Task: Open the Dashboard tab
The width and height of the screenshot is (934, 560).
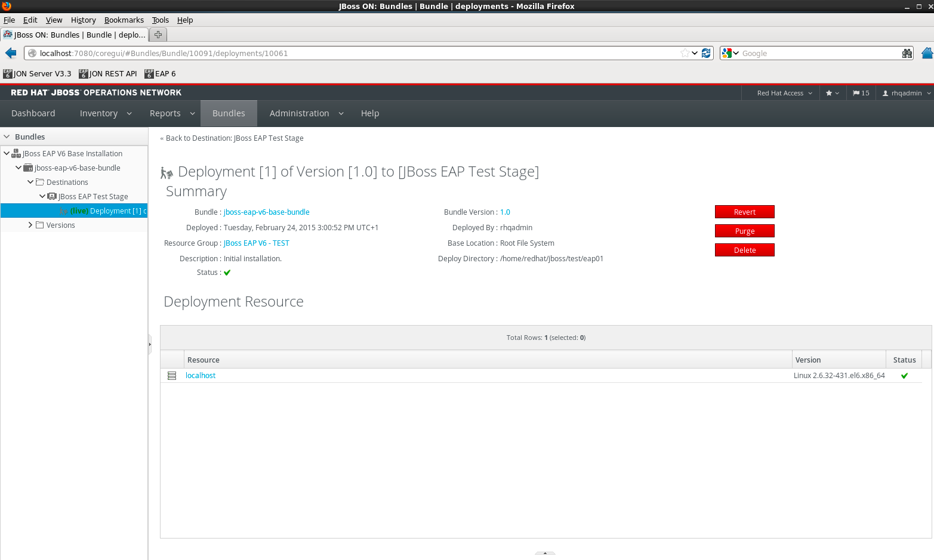Action: [33, 113]
